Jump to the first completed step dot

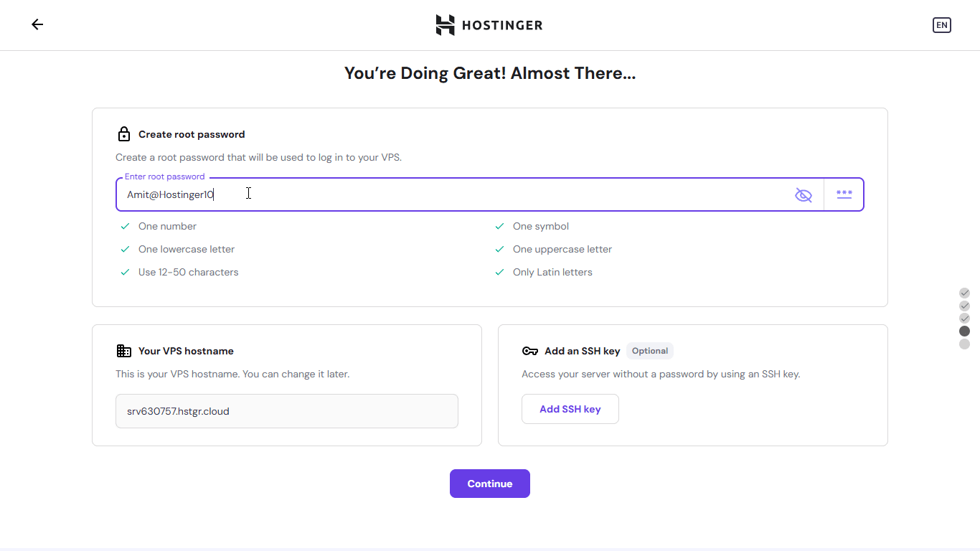point(964,293)
